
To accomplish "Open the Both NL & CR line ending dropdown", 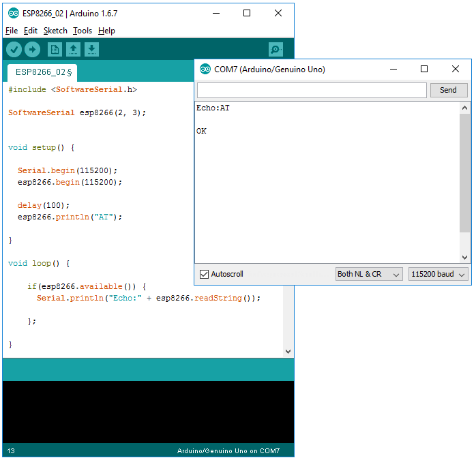I will click(369, 274).
